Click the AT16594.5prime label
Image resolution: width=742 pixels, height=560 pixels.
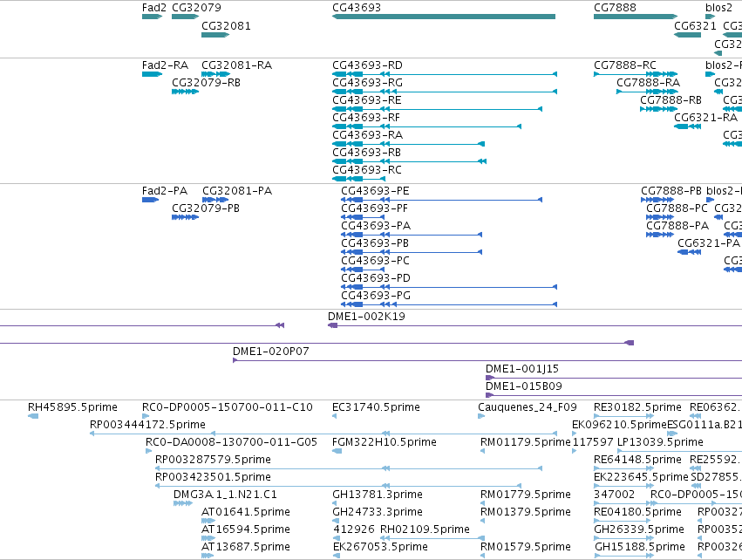click(x=246, y=529)
